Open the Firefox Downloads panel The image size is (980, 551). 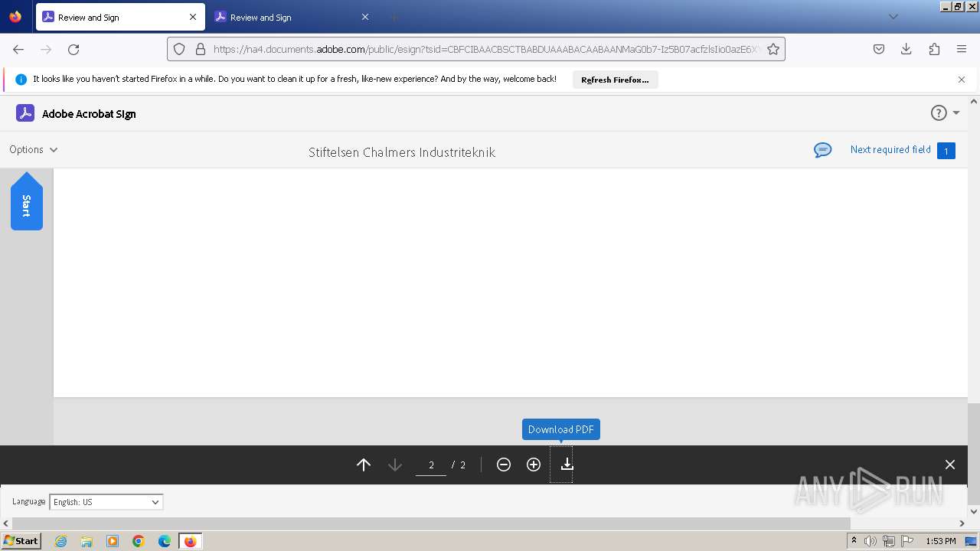point(906,49)
